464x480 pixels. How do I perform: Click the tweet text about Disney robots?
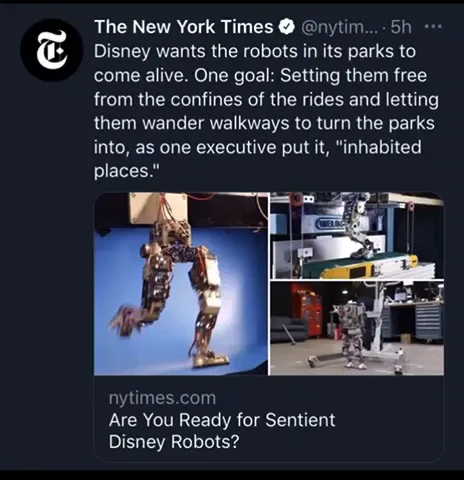coord(266,111)
